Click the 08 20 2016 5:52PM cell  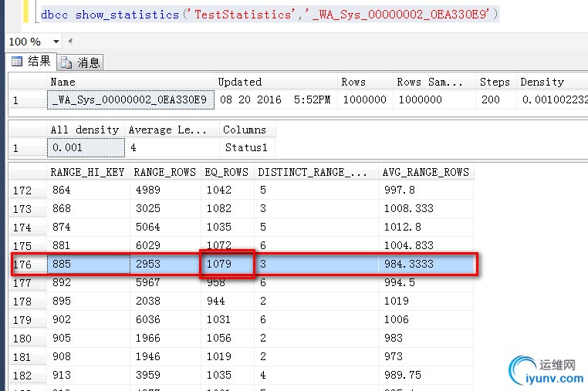[x=275, y=99]
